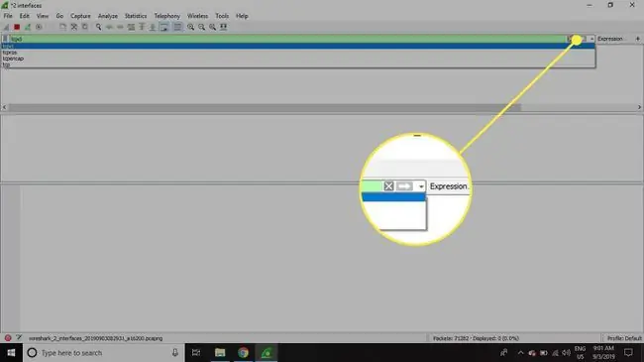Stop the running capture with the red square

[x=17, y=27]
